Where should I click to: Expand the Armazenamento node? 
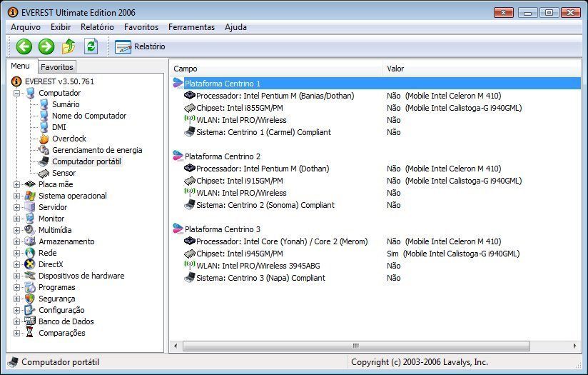click(x=16, y=241)
